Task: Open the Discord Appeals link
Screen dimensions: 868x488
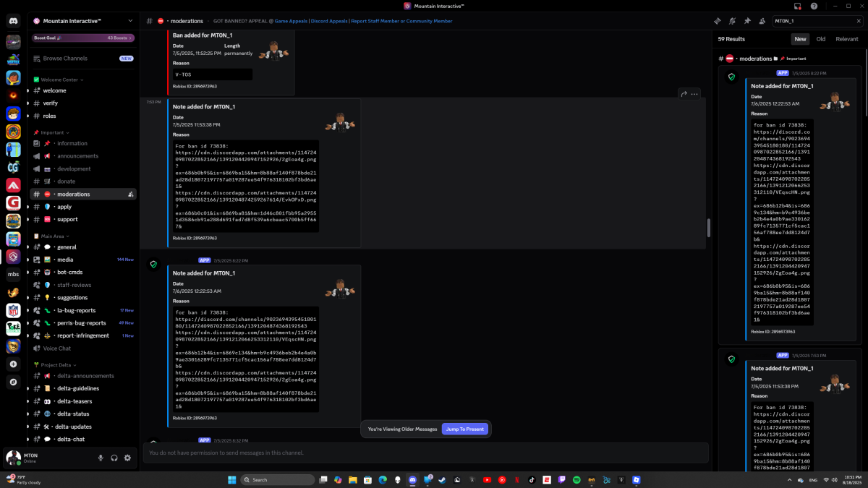Action: 329,21
